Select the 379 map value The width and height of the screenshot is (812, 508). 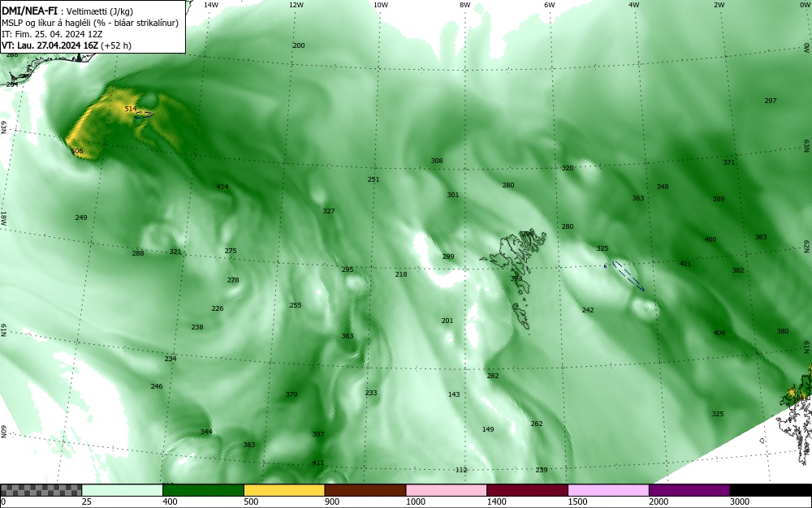click(x=291, y=394)
